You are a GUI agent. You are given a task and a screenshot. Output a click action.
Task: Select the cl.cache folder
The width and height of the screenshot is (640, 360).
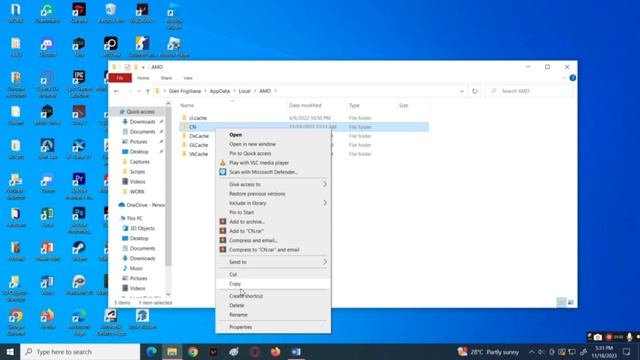[198, 118]
